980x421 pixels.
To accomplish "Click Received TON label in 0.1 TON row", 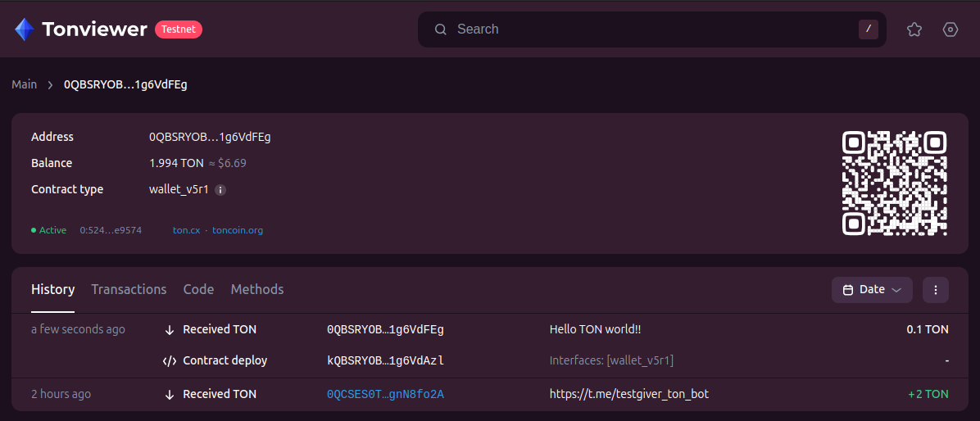I will click(x=220, y=329).
